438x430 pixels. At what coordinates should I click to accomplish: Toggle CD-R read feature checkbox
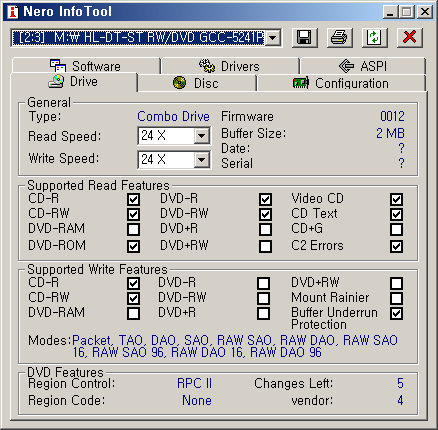pos(133,199)
